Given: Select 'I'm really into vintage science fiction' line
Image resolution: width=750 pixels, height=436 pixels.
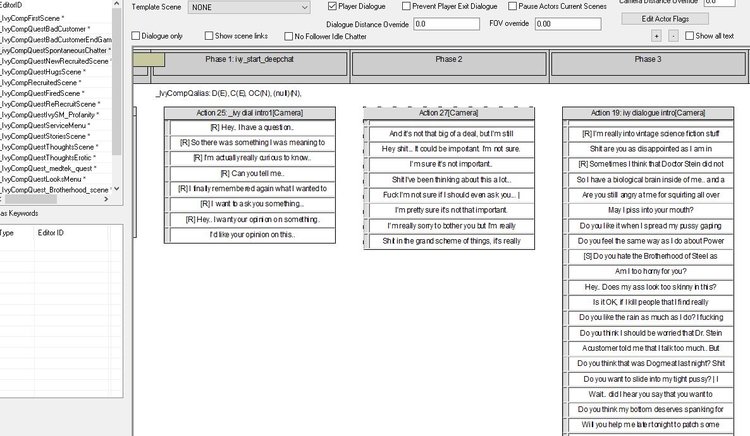Looking at the screenshot, I should click(651, 133).
